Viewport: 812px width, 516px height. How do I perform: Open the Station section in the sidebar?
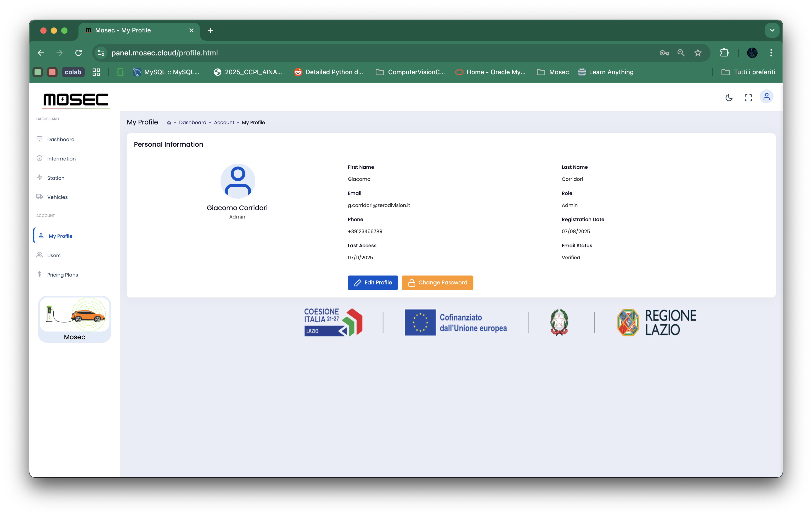[x=56, y=178]
